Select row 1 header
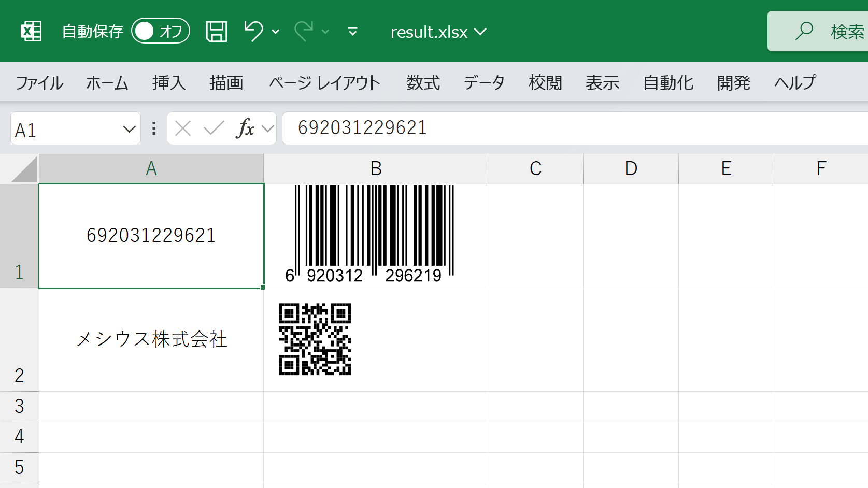Screen dimensions: 868x488 (19, 236)
